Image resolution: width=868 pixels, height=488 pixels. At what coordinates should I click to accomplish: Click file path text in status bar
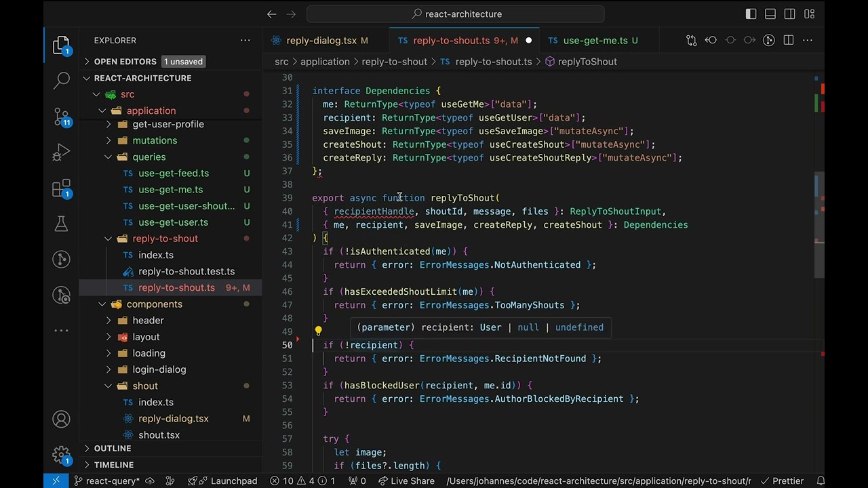pos(599,481)
